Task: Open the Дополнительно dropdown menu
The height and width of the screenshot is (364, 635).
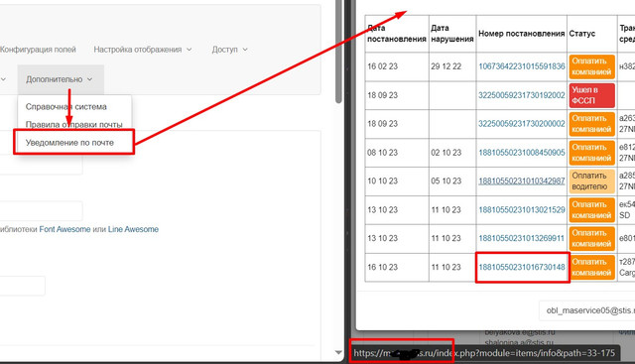Action: (x=60, y=79)
